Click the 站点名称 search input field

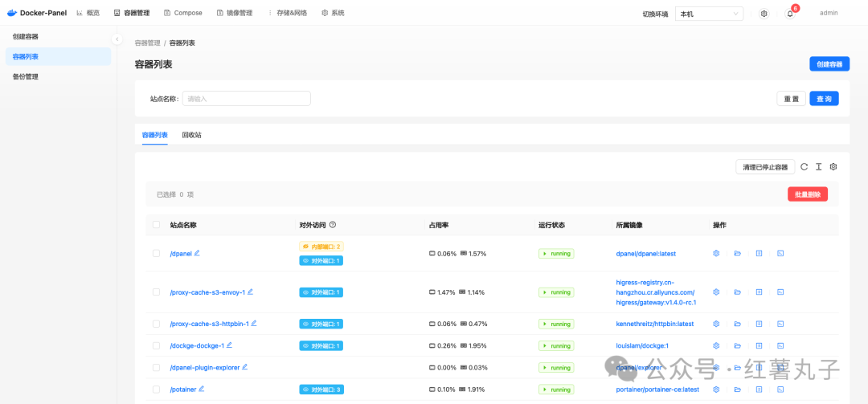[x=247, y=99]
